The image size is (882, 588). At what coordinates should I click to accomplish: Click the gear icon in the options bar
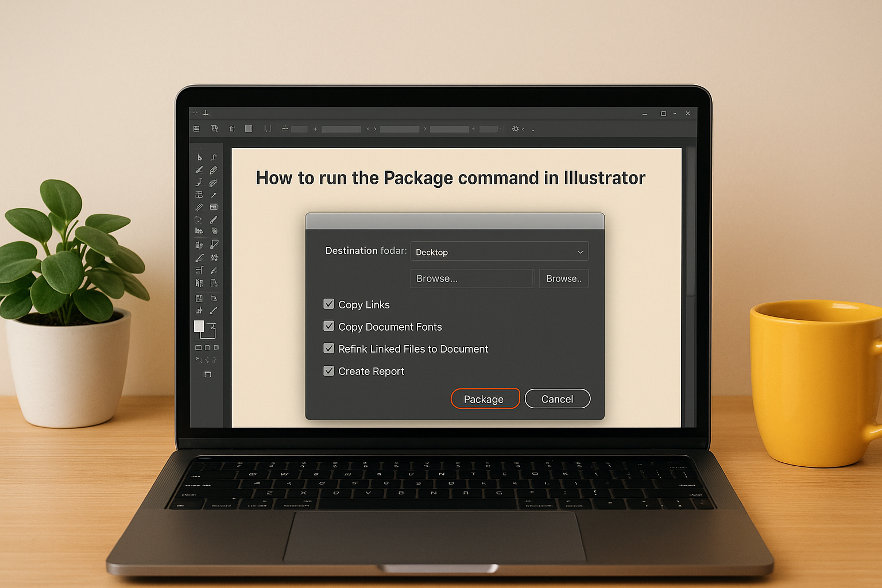pyautogui.click(x=515, y=129)
